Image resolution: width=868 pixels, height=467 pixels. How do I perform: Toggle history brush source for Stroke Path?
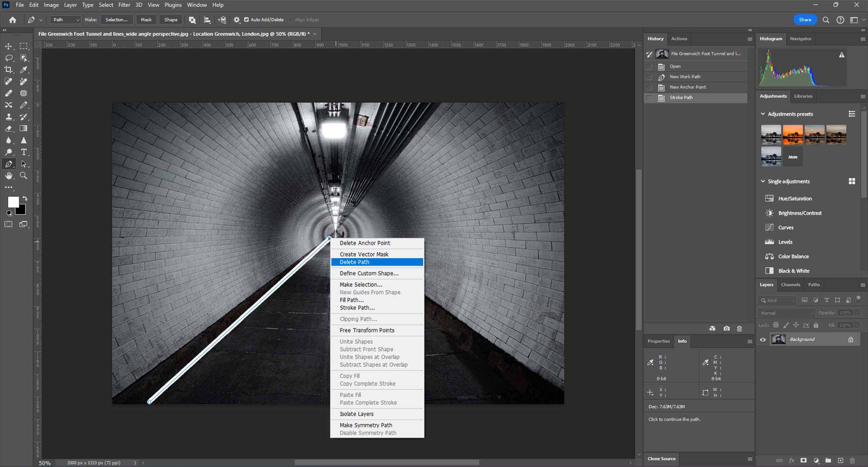(x=649, y=98)
